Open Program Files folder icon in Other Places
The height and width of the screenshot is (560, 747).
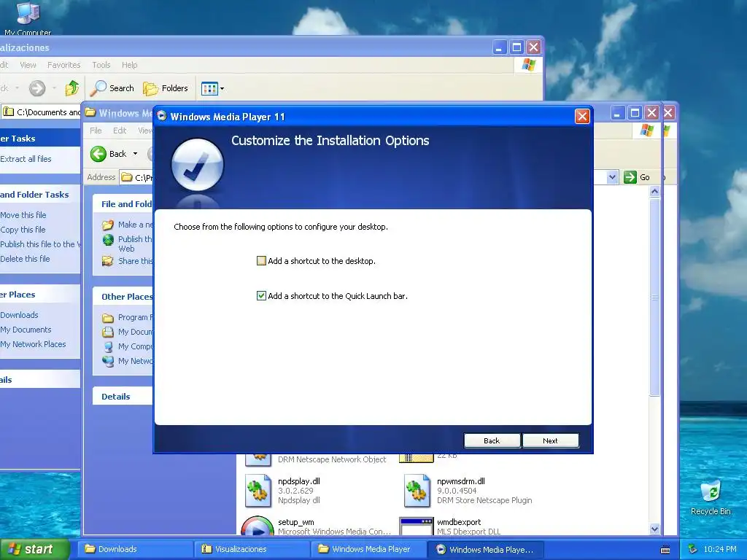pos(108,318)
